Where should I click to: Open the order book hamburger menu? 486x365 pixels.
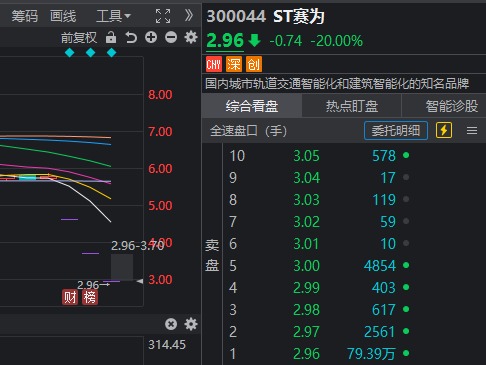click(472, 130)
